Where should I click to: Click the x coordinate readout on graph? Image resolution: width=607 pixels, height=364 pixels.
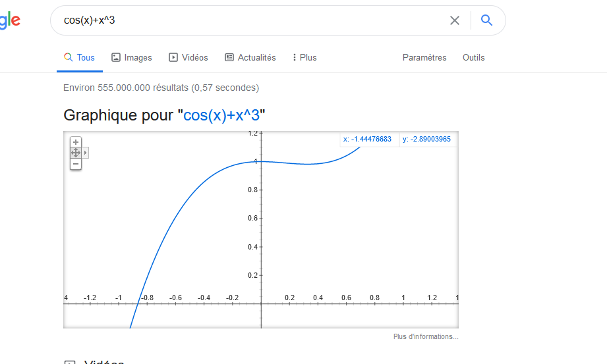pos(367,139)
